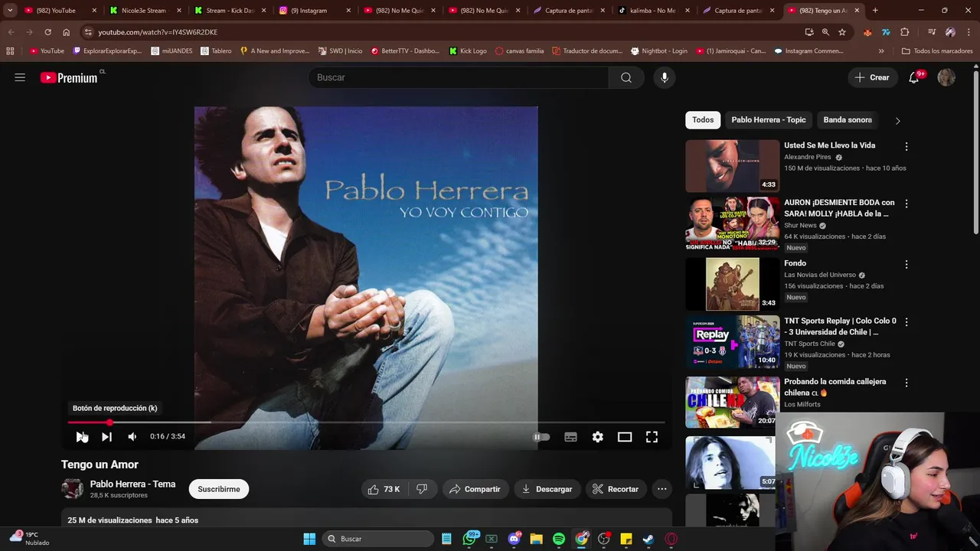This screenshot has height=551, width=980.
Task: Open OBS Studio from the taskbar
Action: (604, 539)
